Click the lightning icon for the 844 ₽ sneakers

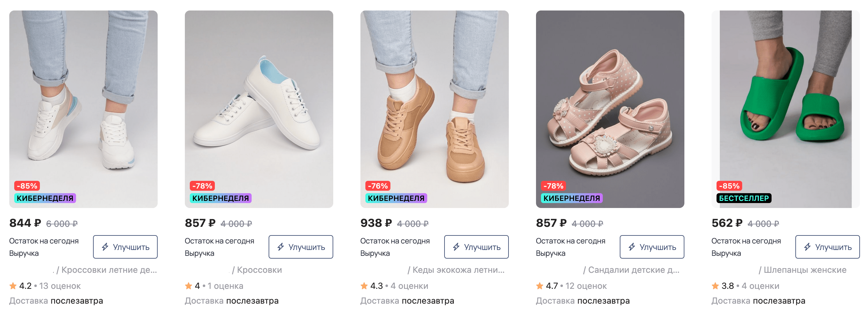pyautogui.click(x=105, y=247)
